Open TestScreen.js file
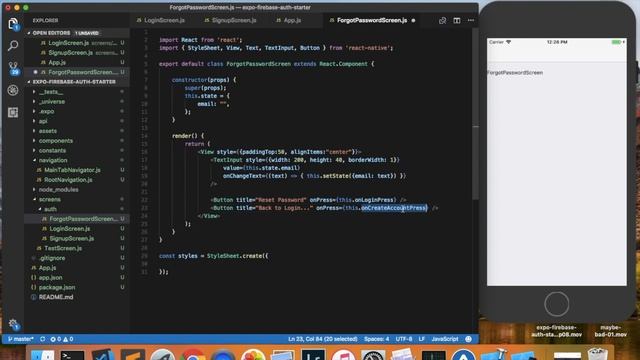This screenshot has height=360, width=640. (77, 249)
